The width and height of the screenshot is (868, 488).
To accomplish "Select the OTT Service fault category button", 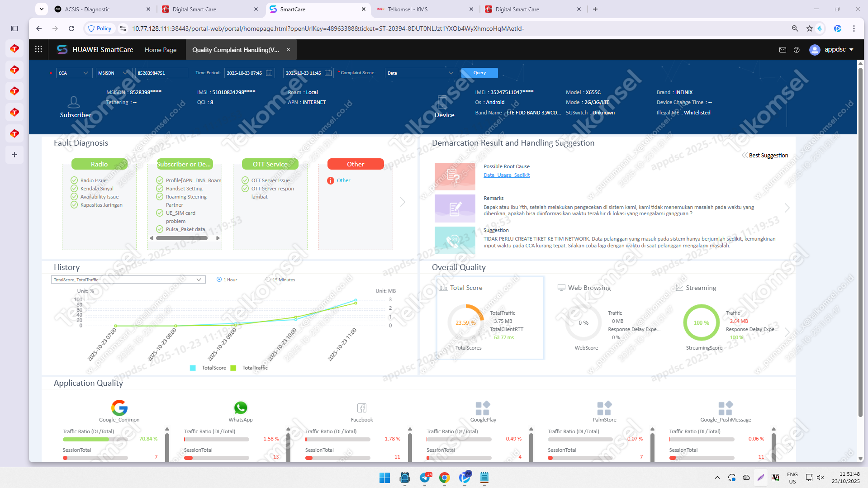I will coord(270,164).
